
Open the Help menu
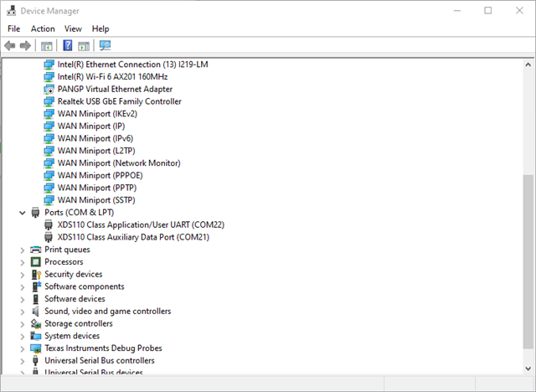pyautogui.click(x=100, y=28)
